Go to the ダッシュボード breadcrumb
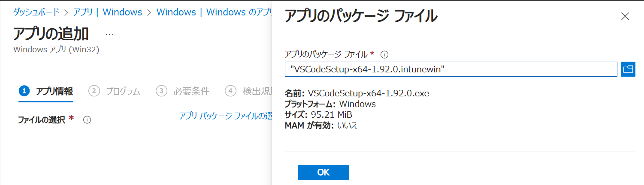 (x=37, y=12)
